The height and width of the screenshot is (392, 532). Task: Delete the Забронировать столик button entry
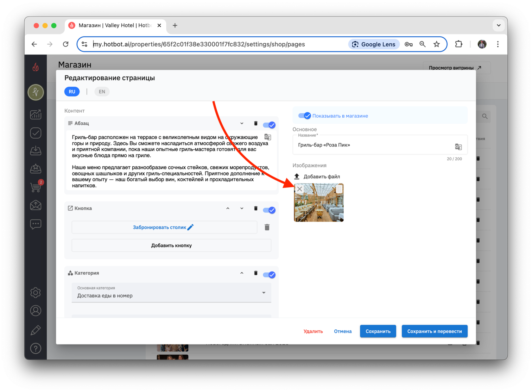point(267,227)
